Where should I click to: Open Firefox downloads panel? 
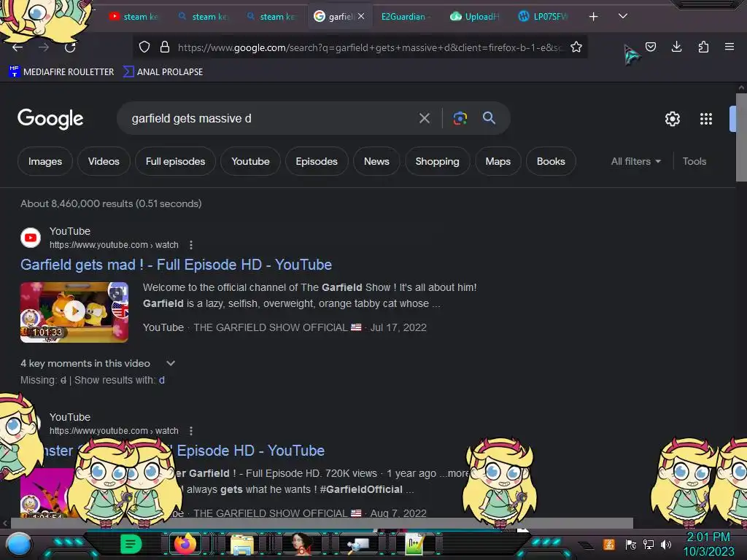click(676, 47)
